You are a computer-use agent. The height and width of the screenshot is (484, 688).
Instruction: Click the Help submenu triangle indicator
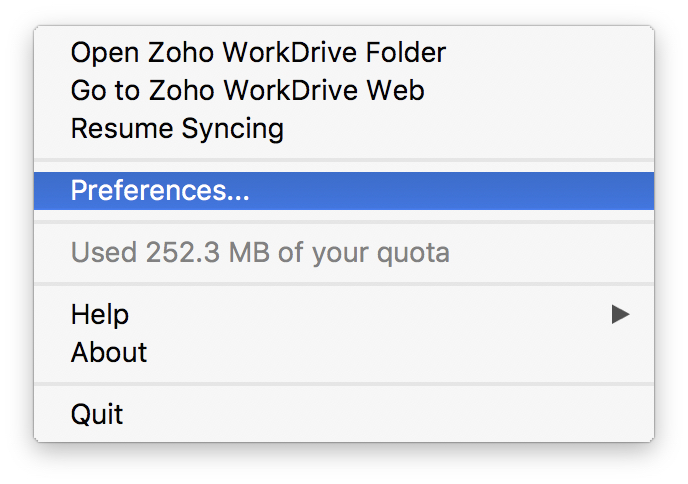620,314
